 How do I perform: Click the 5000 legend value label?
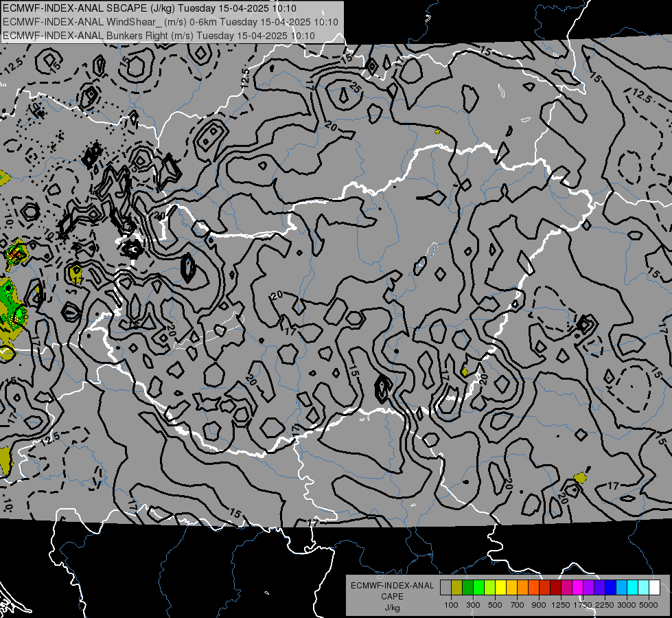click(649, 605)
